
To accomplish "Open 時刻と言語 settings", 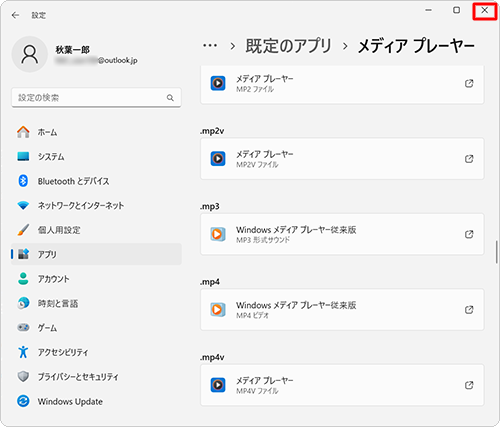I will (x=96, y=303).
